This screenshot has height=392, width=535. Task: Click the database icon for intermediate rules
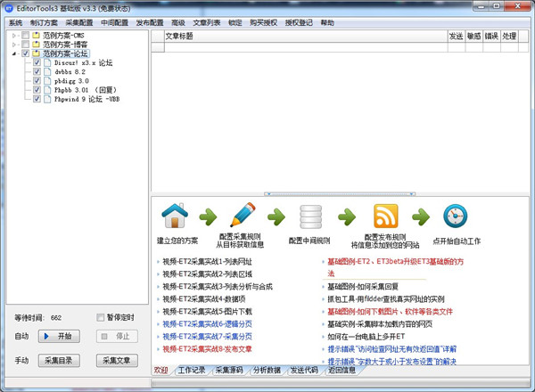[310, 216]
